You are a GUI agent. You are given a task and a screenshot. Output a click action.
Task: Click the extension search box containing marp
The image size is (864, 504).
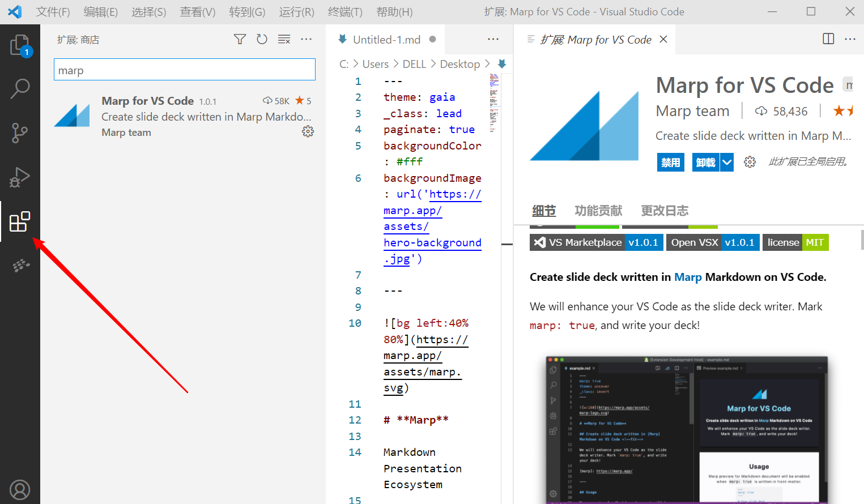184,70
